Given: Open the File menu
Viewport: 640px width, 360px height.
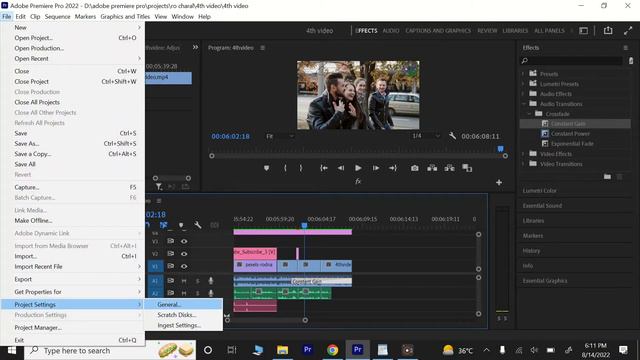Looking at the screenshot, I should (x=7, y=16).
